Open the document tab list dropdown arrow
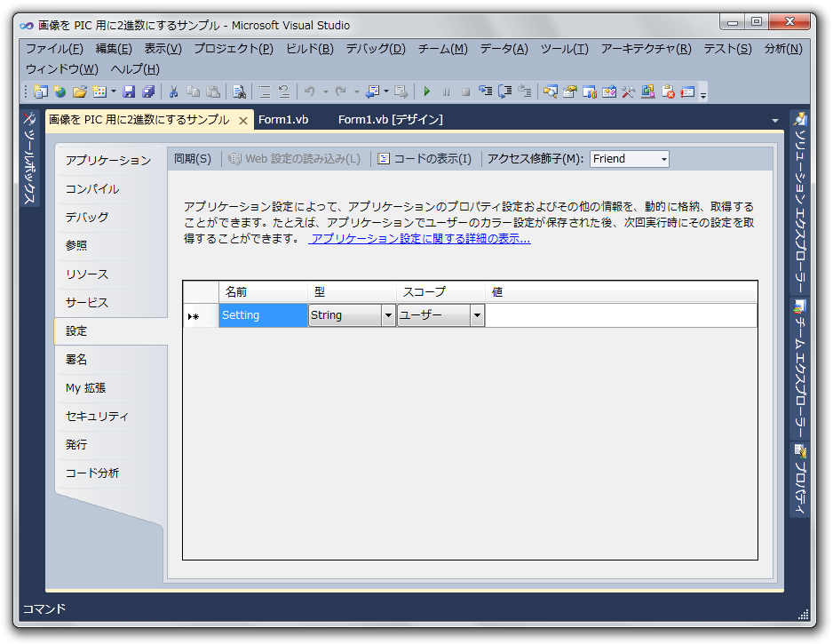 tap(775, 121)
